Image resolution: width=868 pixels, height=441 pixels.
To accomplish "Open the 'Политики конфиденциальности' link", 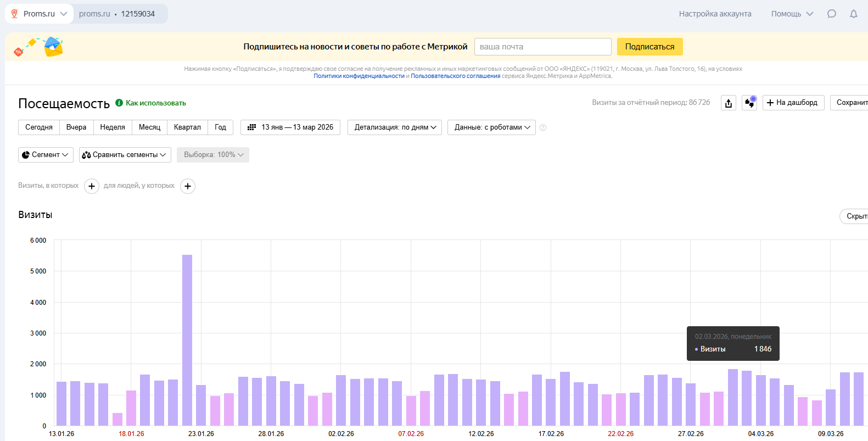I will (x=359, y=76).
